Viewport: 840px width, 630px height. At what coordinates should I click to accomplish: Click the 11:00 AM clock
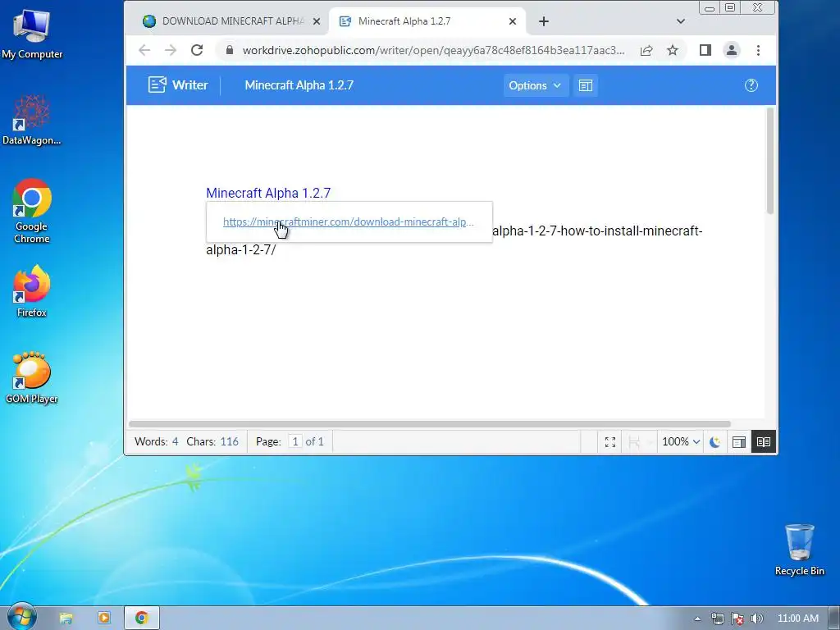pyautogui.click(x=797, y=619)
